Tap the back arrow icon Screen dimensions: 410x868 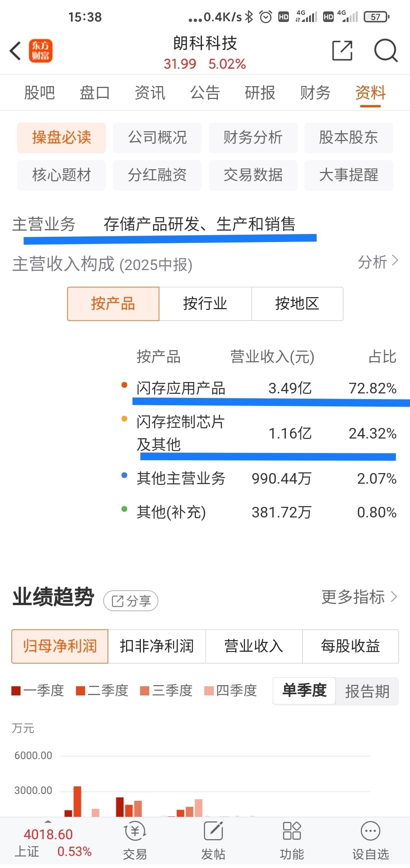point(15,51)
